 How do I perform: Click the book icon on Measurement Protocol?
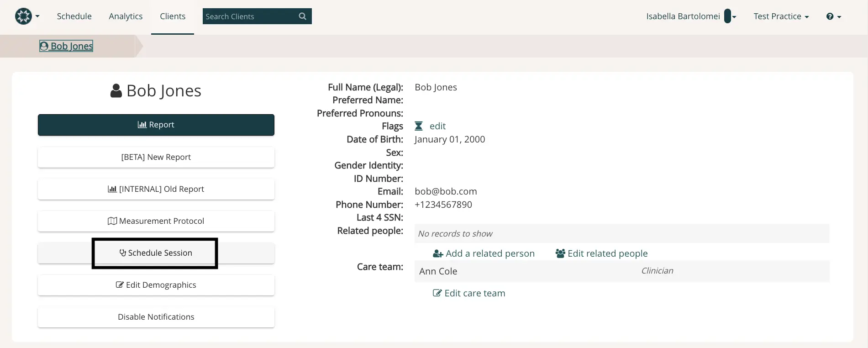[x=112, y=221]
